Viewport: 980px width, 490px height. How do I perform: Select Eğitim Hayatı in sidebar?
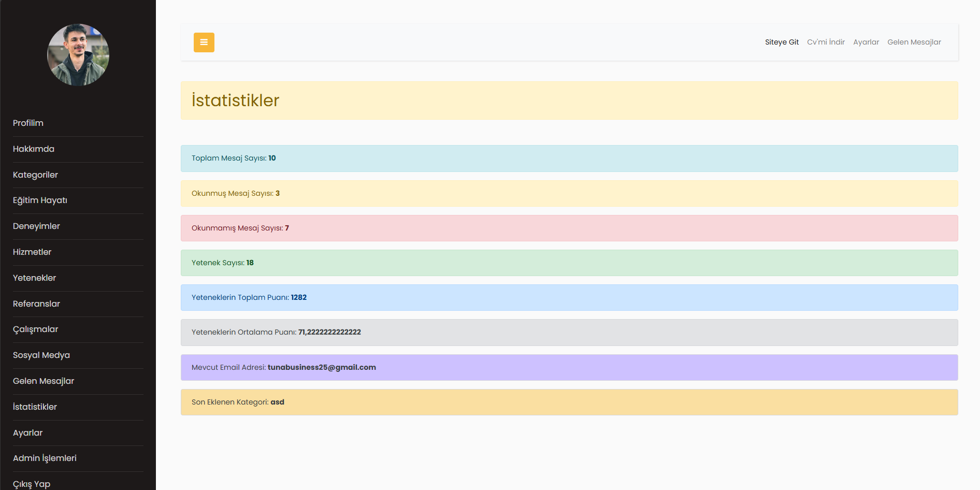coord(40,200)
